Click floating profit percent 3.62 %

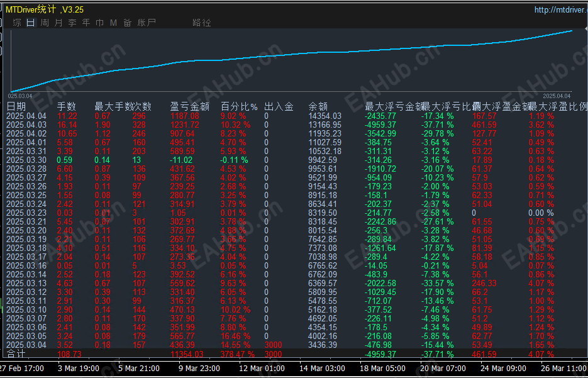coord(541,125)
